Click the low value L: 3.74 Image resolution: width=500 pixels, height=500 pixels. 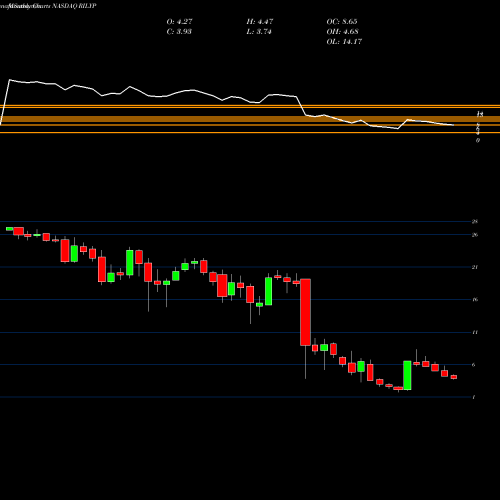click(259, 32)
